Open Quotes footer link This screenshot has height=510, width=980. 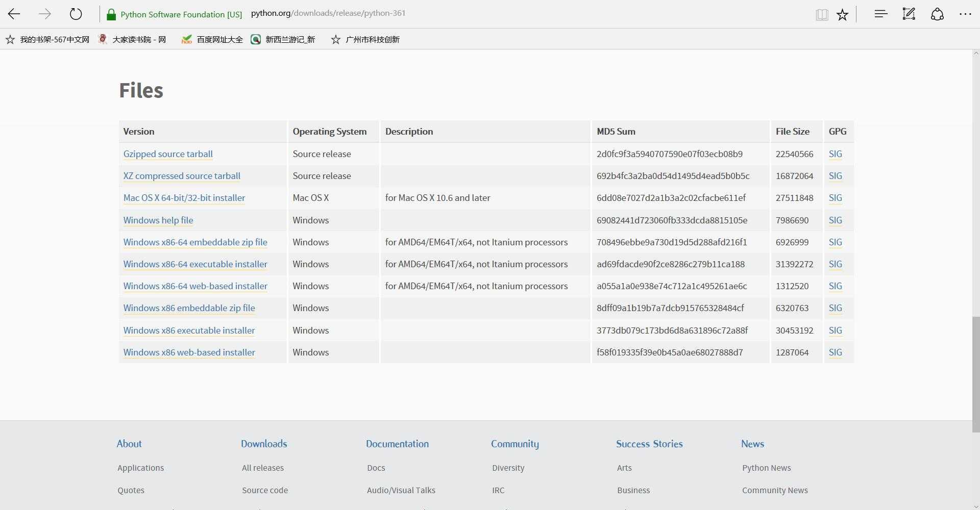131,490
